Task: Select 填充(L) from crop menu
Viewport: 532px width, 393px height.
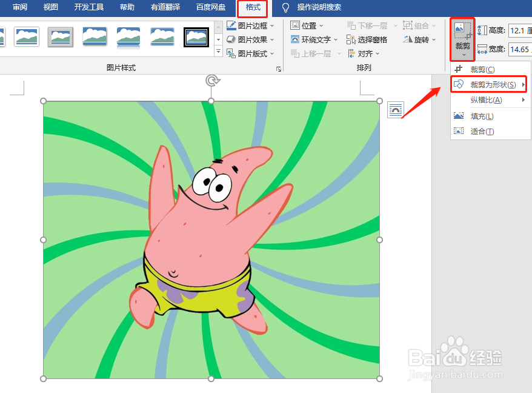Action: pyautogui.click(x=491, y=116)
